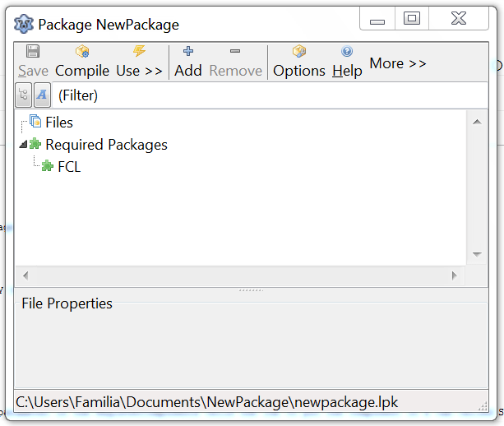Click the vertical scrollbar down arrow
The image size is (504, 426).
coord(477,254)
